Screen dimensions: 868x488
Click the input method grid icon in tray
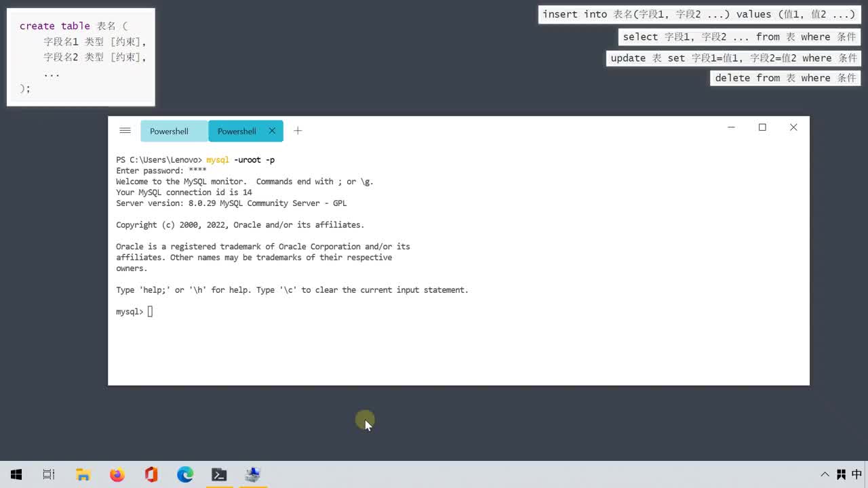pos(841,474)
